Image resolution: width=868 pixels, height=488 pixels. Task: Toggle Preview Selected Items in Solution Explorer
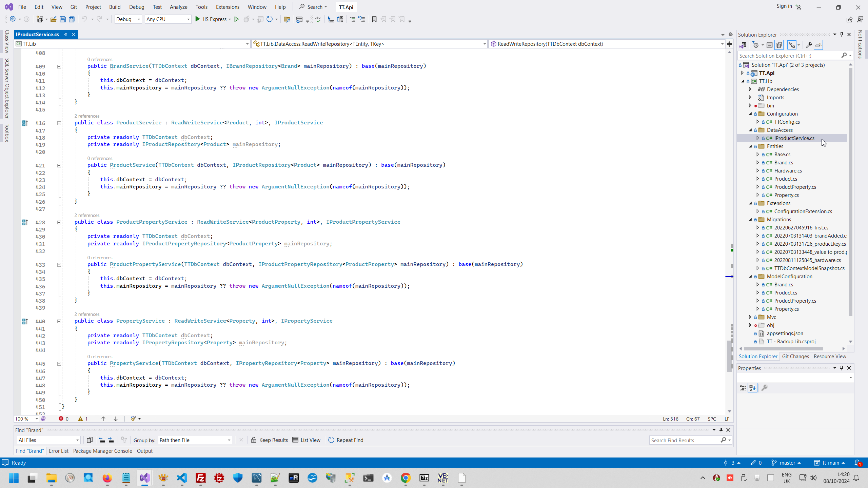click(x=818, y=45)
